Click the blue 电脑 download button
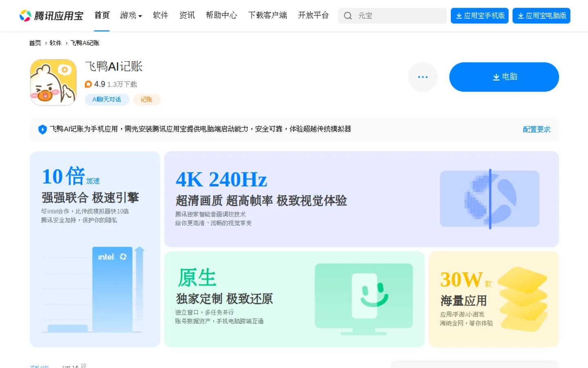This screenshot has width=588, height=368. click(x=504, y=77)
